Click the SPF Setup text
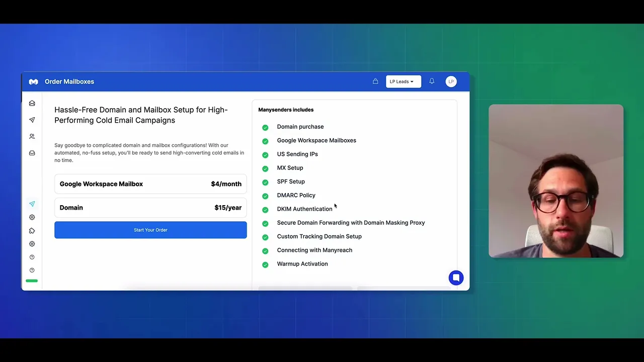Screen dimensions: 644x362 click(291, 182)
